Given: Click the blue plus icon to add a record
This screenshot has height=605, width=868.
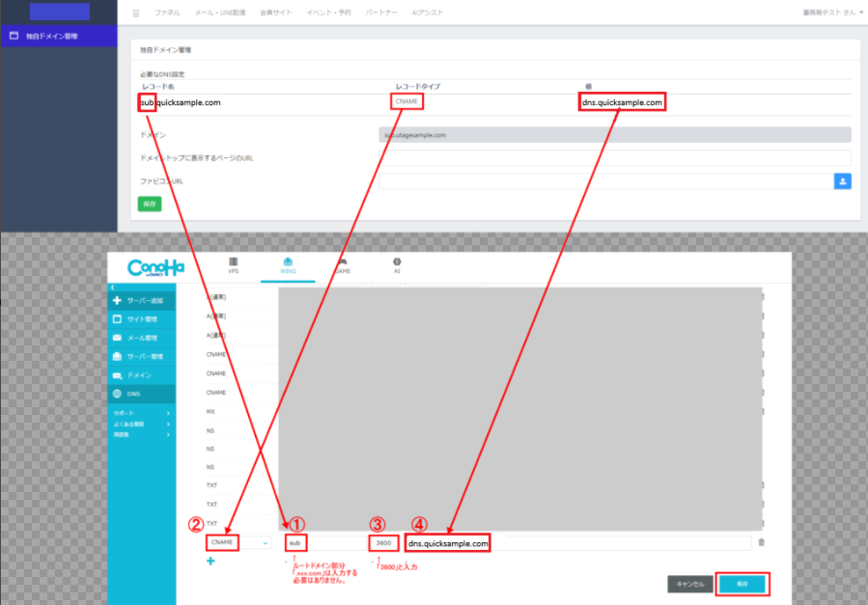Looking at the screenshot, I should 210,562.
